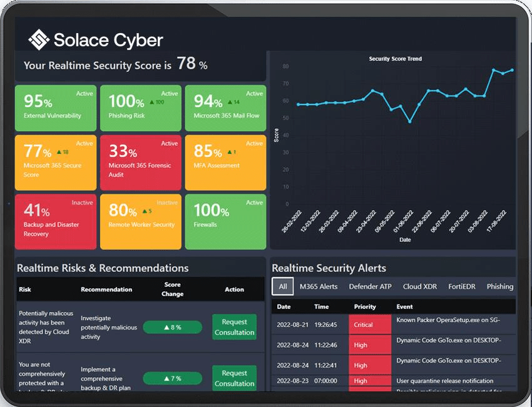Open the MFA Assessment 85% tile
Image resolution: width=532 pixels, height=407 pixels.
click(225, 163)
